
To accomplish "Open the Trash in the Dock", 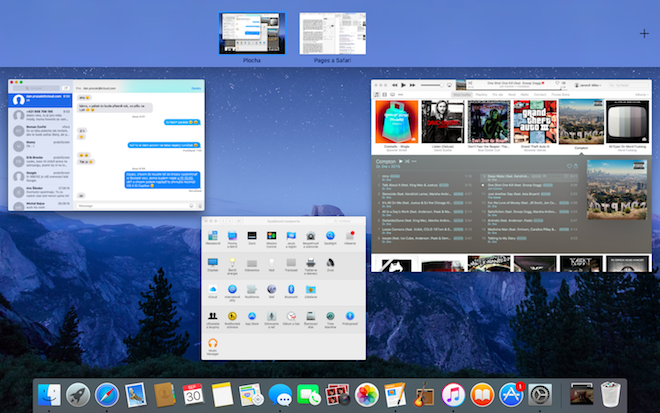I will [609, 394].
